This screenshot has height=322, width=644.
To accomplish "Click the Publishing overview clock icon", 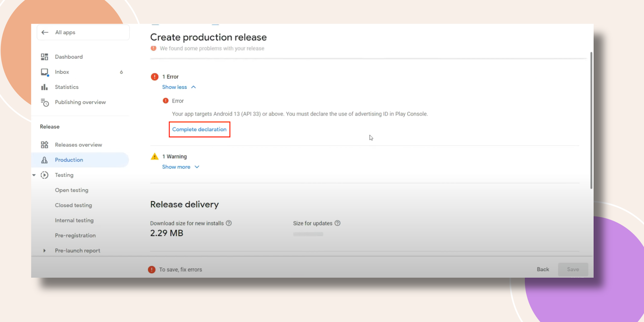I will pos(45,102).
